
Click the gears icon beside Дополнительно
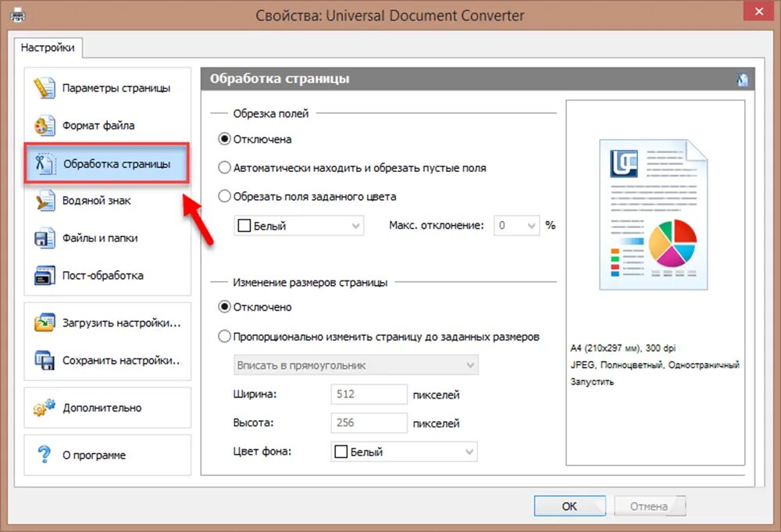tap(45, 408)
